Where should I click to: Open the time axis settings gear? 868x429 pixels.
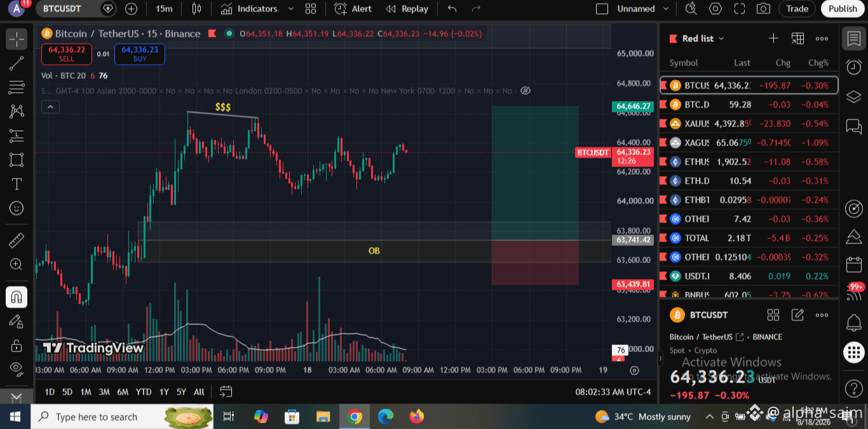634,370
